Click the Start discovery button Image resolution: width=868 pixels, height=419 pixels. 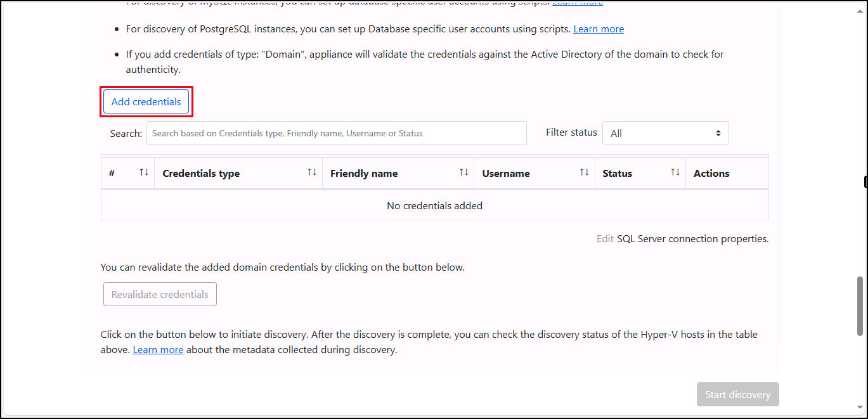[737, 394]
